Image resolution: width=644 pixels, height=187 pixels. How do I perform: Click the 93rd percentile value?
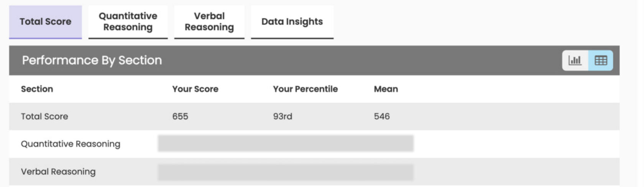(283, 116)
